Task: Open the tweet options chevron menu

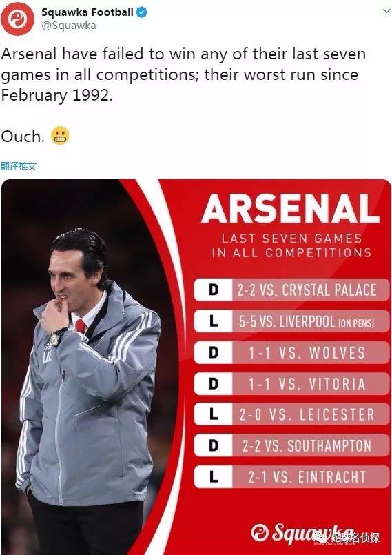Action: tap(386, 11)
